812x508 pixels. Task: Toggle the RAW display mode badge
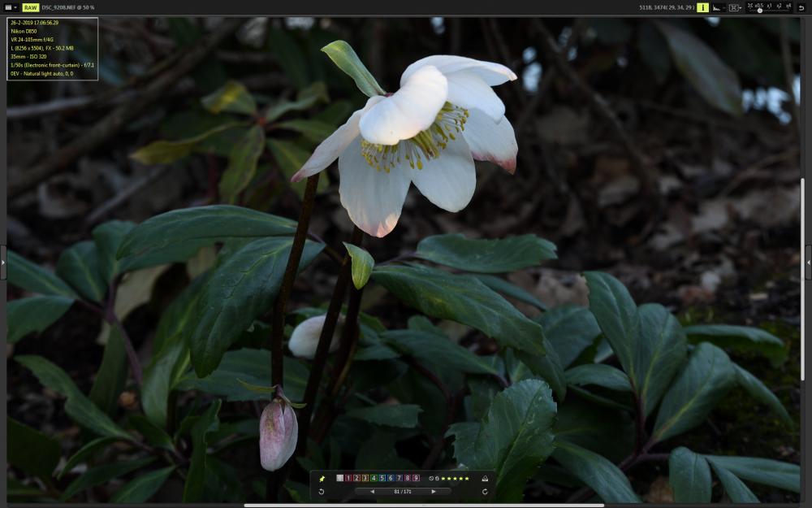click(x=31, y=7)
